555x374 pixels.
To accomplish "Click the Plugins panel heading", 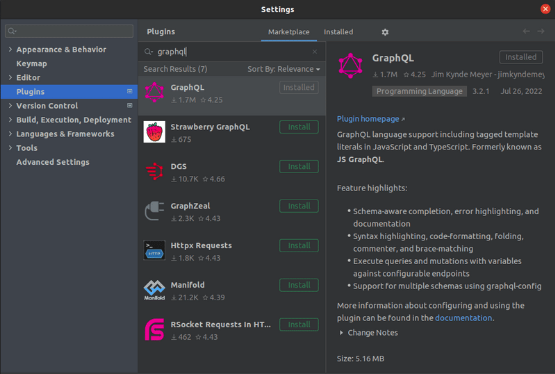I will 161,32.
